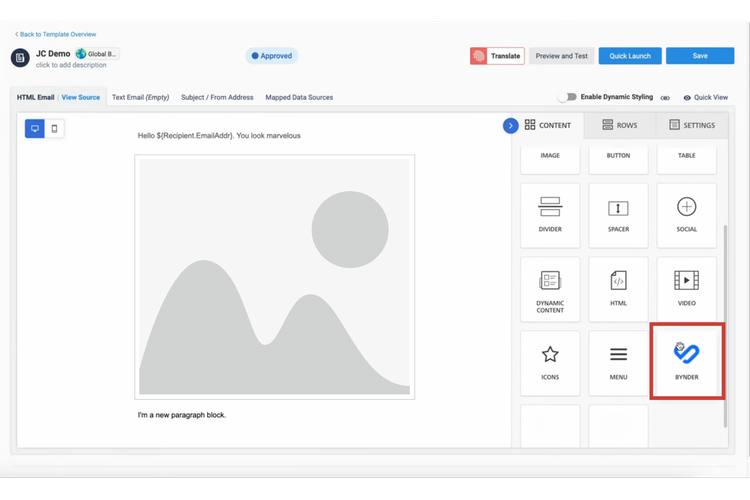Screen dimensions: 750x500
Task: Select the image placeholder in the email
Action: tap(275, 277)
